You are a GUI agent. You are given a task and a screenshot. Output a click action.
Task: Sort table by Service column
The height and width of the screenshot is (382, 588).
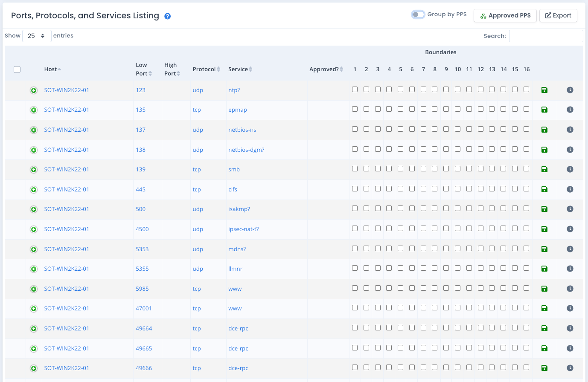pyautogui.click(x=240, y=69)
